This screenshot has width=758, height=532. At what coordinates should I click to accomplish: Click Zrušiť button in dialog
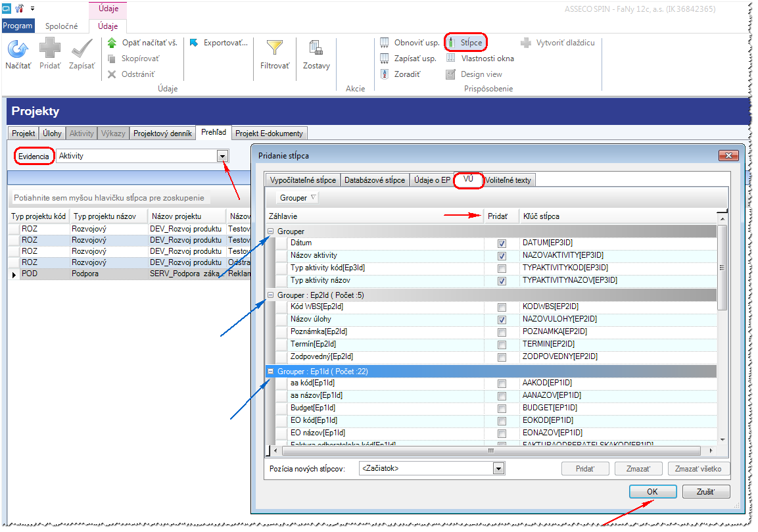(x=706, y=491)
